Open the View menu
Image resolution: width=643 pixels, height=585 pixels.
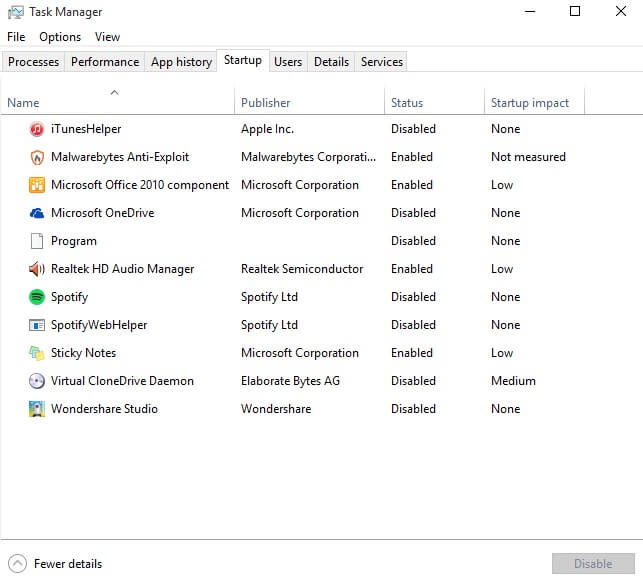coord(107,37)
